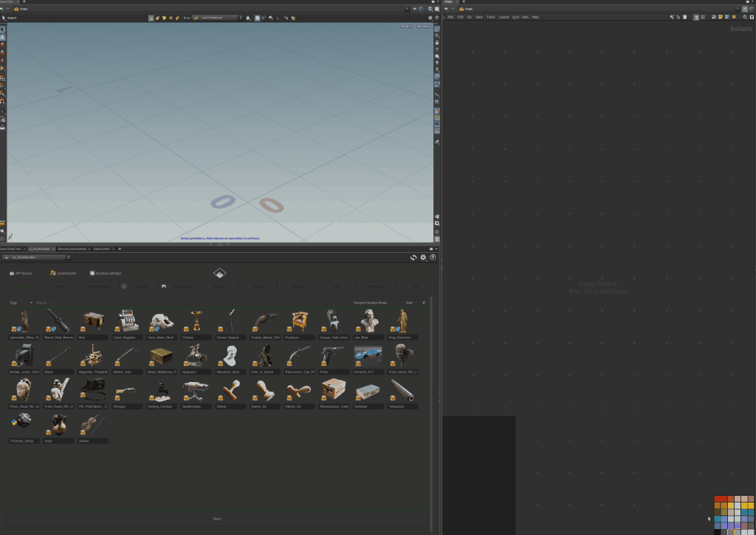Image resolution: width=756 pixels, height=535 pixels.
Task: Open the Labs menu in network editor
Action: pos(524,16)
